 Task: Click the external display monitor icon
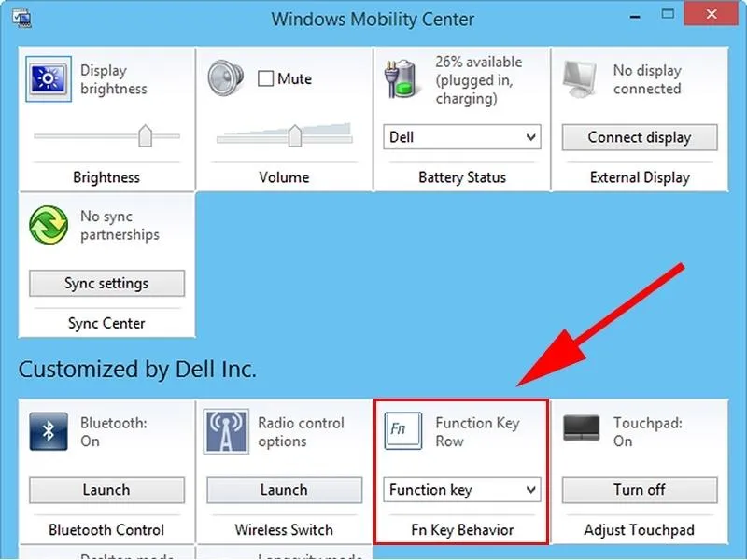pos(581,80)
